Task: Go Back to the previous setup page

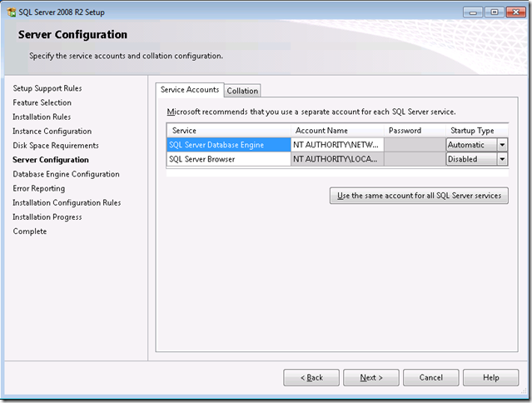Action: click(311, 377)
